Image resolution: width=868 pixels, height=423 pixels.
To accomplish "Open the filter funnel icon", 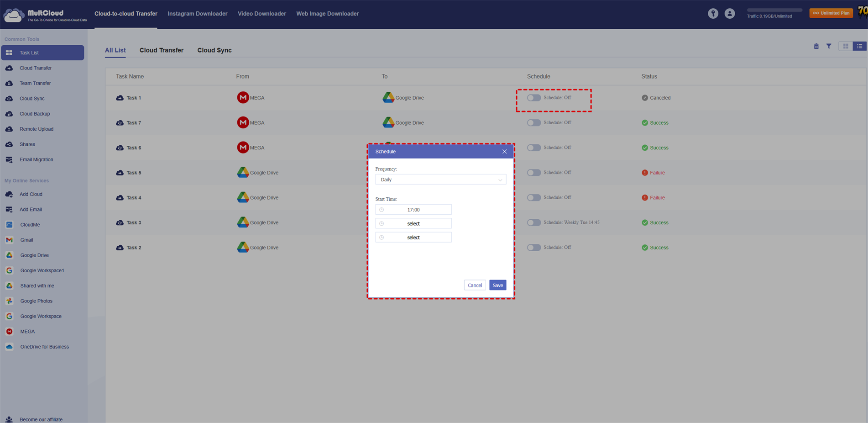I will click(x=829, y=46).
